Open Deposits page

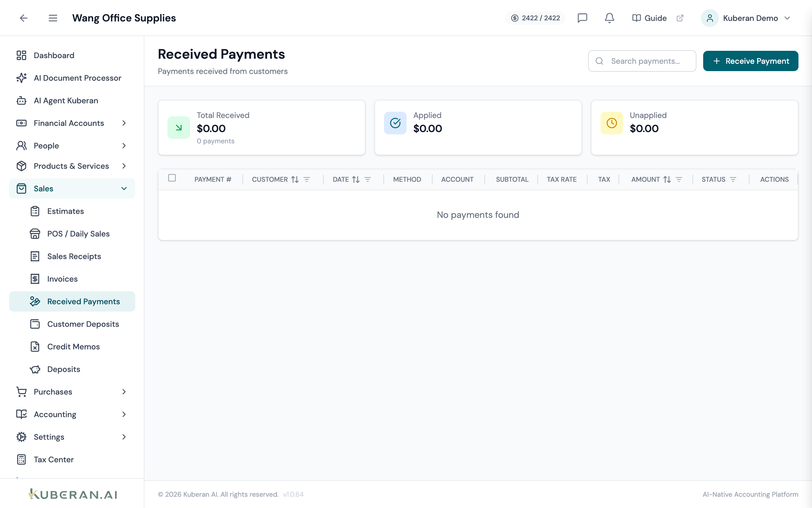click(72, 369)
